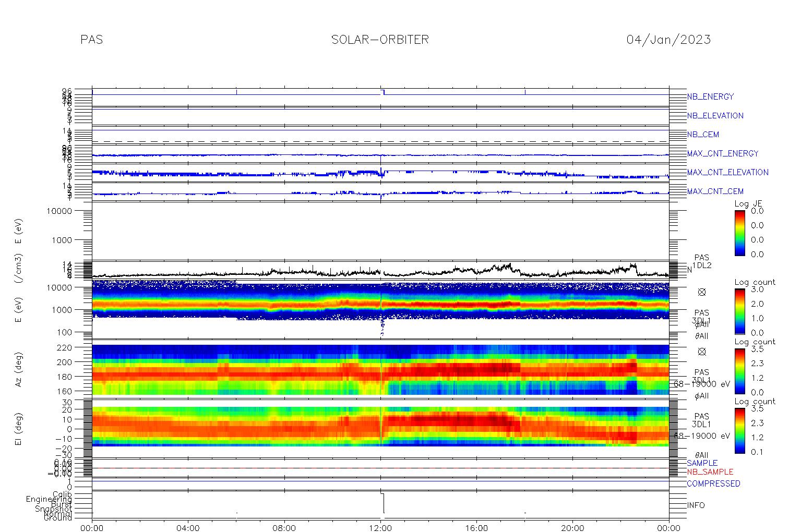789x532 pixels.
Task: Click the 20:00 time tick label
Action: coord(572,528)
